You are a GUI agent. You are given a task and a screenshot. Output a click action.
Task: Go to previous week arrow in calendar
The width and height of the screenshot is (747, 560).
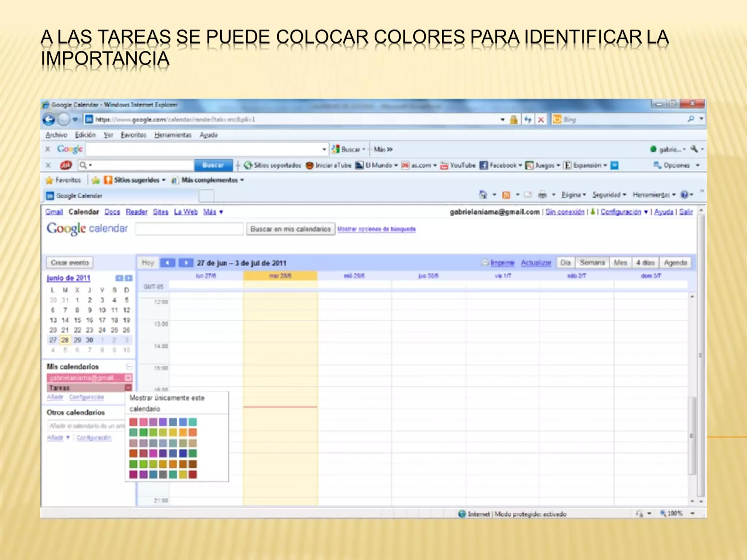[167, 263]
